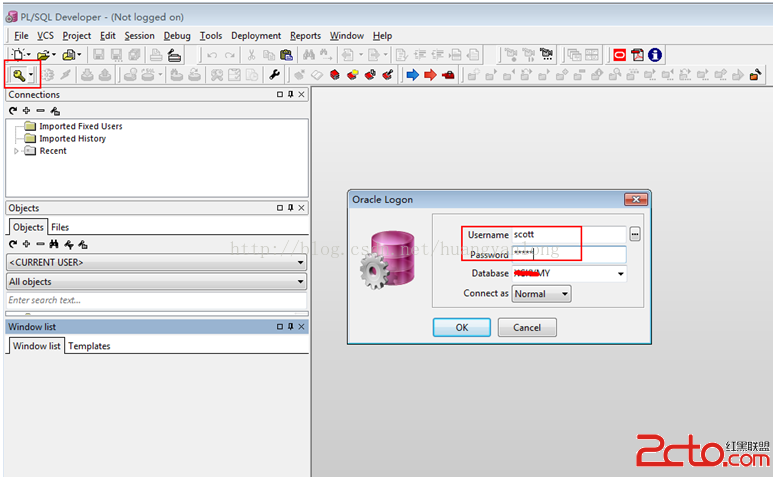Click the Enter search text field
This screenshot has width=773, height=477.
coord(156,300)
